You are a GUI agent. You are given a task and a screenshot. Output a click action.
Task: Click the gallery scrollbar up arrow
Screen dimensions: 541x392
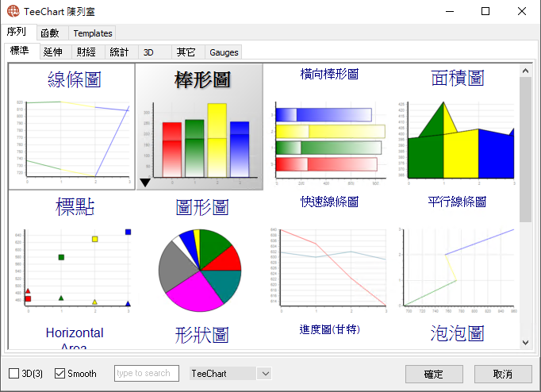coord(525,71)
